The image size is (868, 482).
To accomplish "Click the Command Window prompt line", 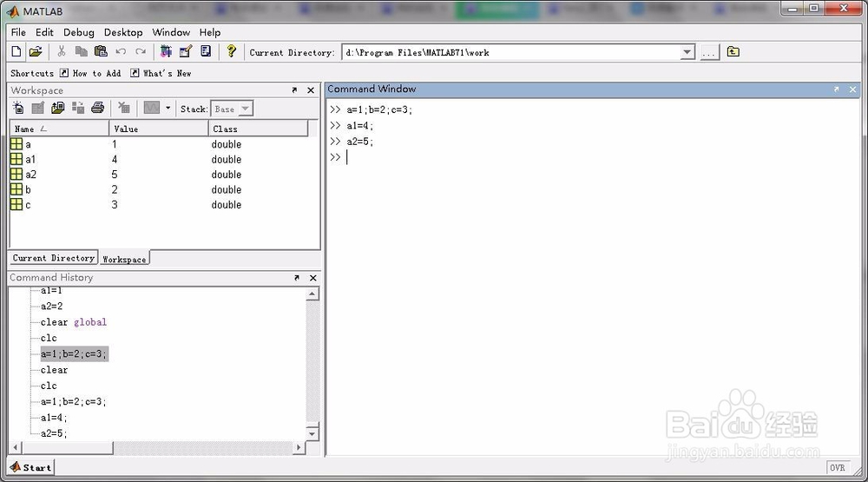I will click(x=592, y=157).
